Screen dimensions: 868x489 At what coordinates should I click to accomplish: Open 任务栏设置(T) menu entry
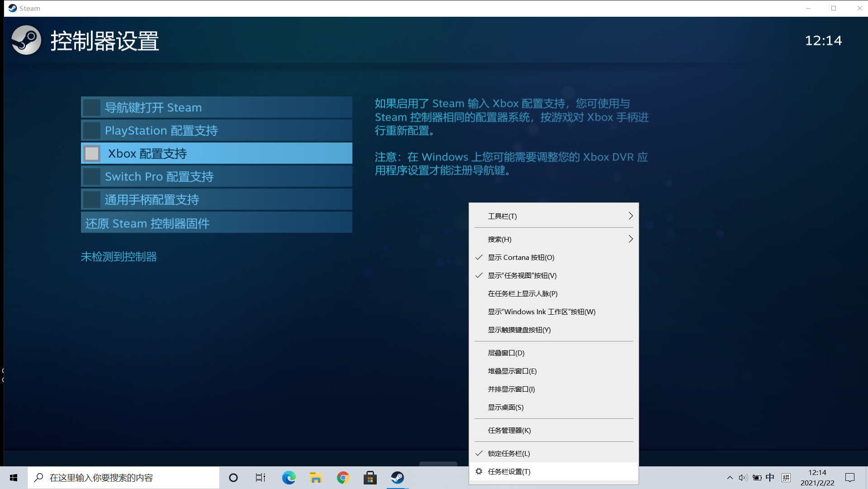pyautogui.click(x=509, y=471)
